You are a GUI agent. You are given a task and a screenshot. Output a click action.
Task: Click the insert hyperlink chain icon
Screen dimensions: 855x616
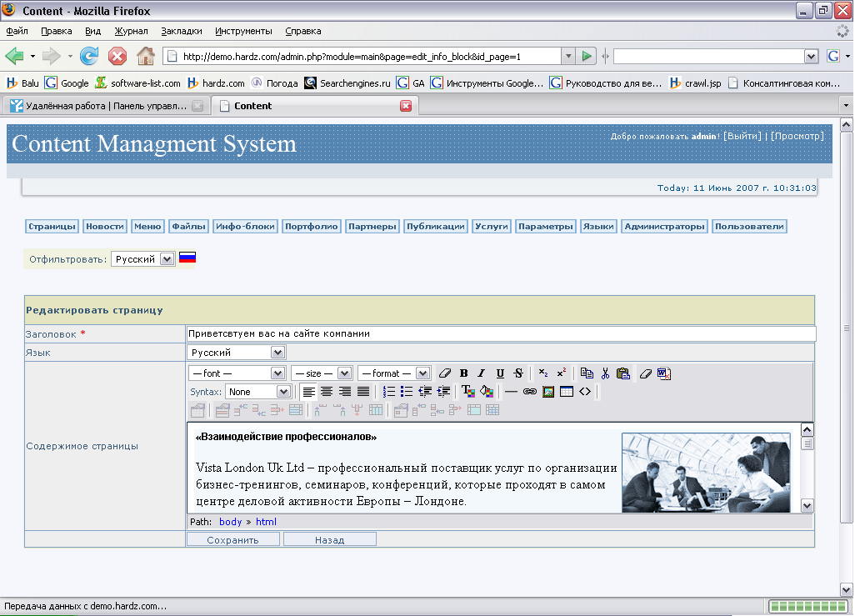pyautogui.click(x=530, y=392)
